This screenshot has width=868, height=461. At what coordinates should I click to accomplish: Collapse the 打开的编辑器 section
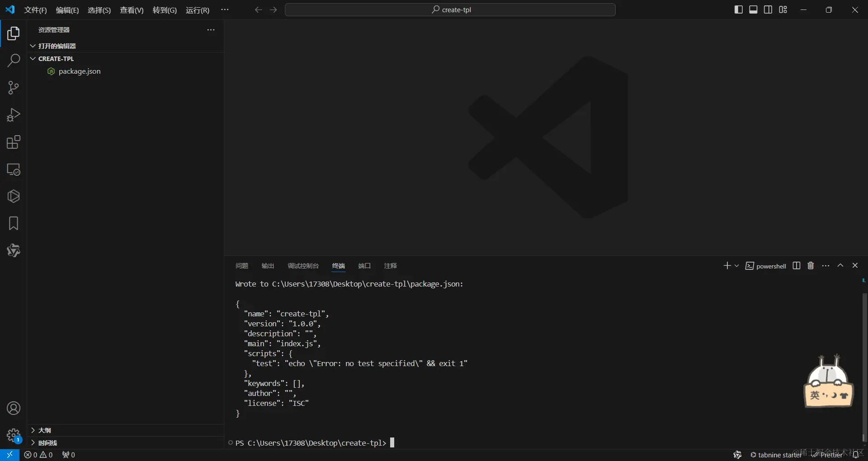(x=126, y=46)
